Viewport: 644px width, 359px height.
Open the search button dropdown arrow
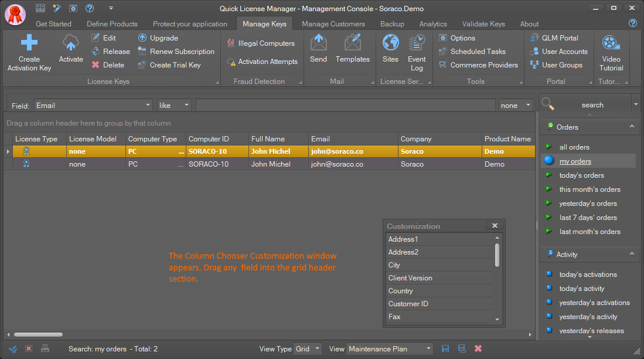tap(636, 104)
